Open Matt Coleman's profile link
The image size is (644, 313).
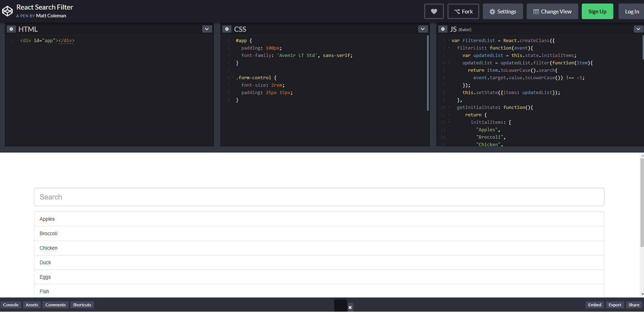pos(51,16)
